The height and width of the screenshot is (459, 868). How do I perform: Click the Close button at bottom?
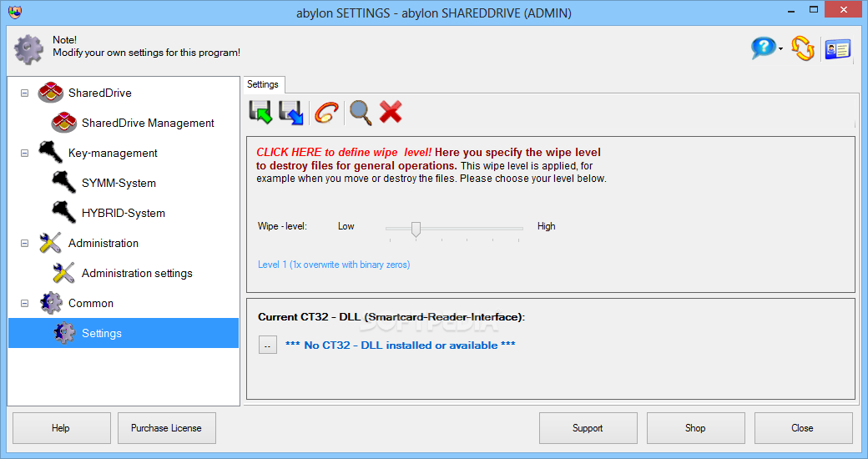(803, 428)
